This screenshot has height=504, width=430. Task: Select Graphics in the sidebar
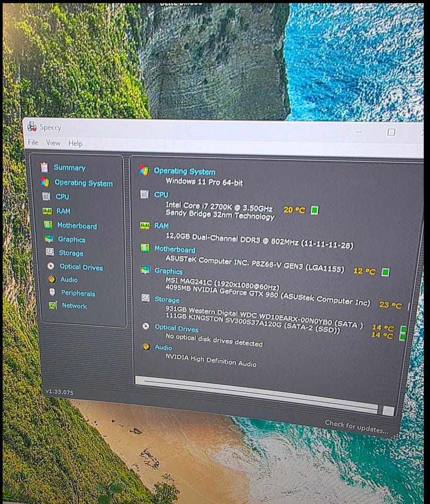[72, 240]
